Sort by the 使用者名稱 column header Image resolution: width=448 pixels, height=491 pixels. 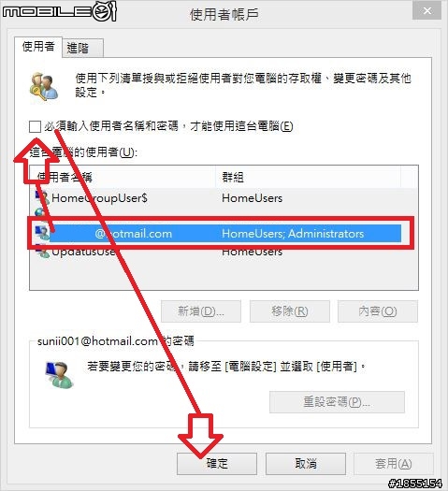click(x=123, y=178)
